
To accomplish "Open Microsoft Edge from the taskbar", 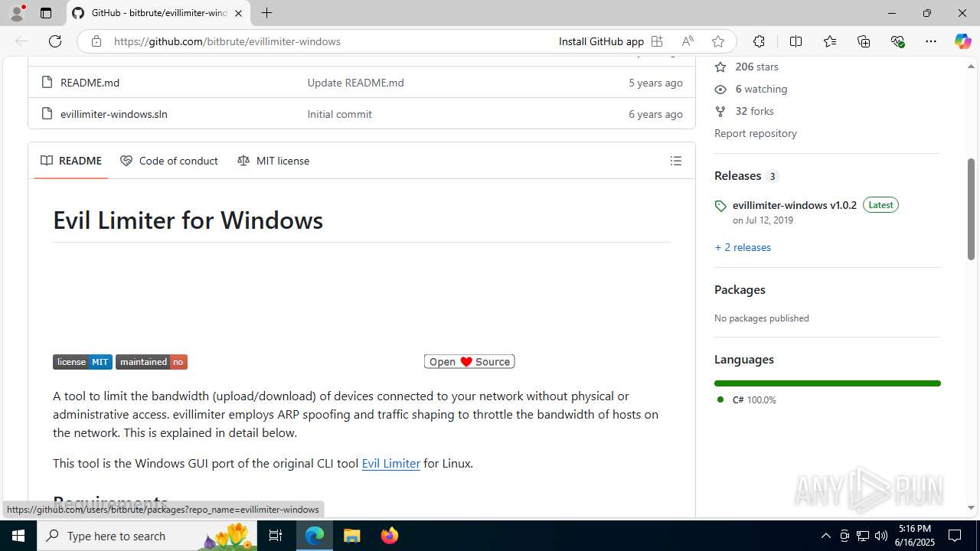I will tap(315, 536).
